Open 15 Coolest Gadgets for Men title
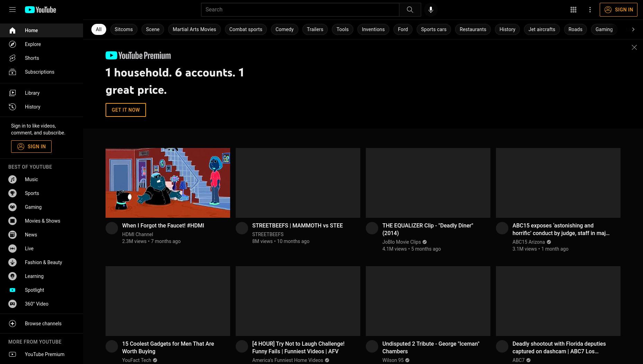 [x=168, y=347]
